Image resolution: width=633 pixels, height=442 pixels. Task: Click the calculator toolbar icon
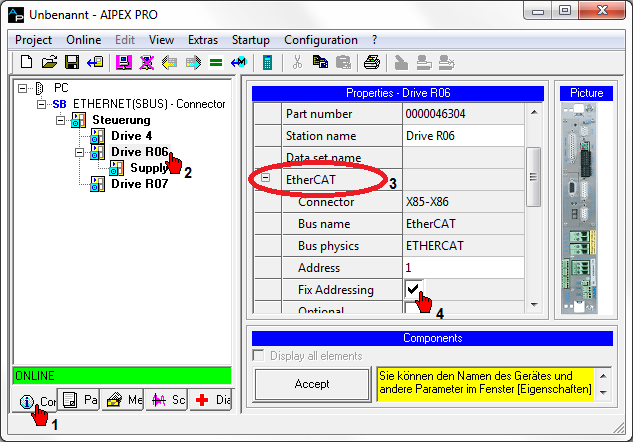point(267,63)
